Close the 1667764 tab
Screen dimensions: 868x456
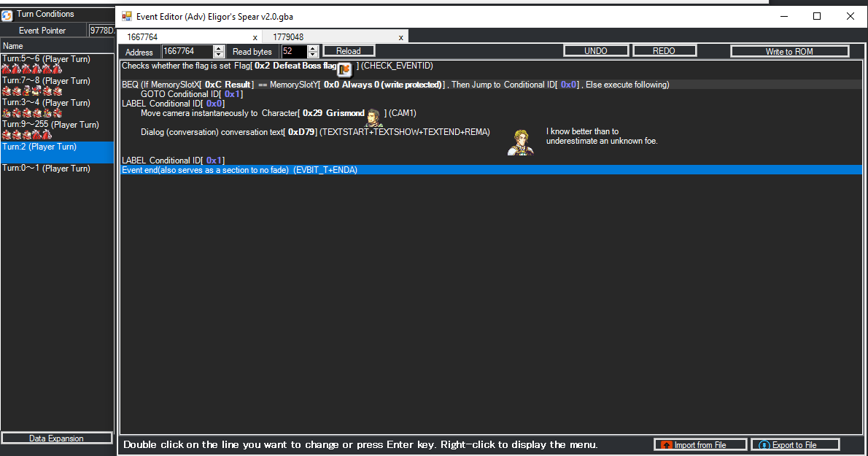[x=255, y=37]
